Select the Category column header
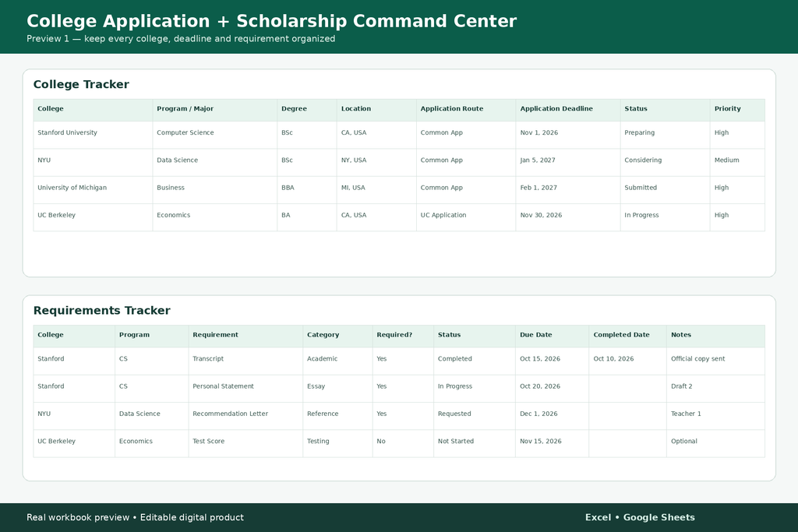Screen dimensions: 798x532 tap(337, 335)
